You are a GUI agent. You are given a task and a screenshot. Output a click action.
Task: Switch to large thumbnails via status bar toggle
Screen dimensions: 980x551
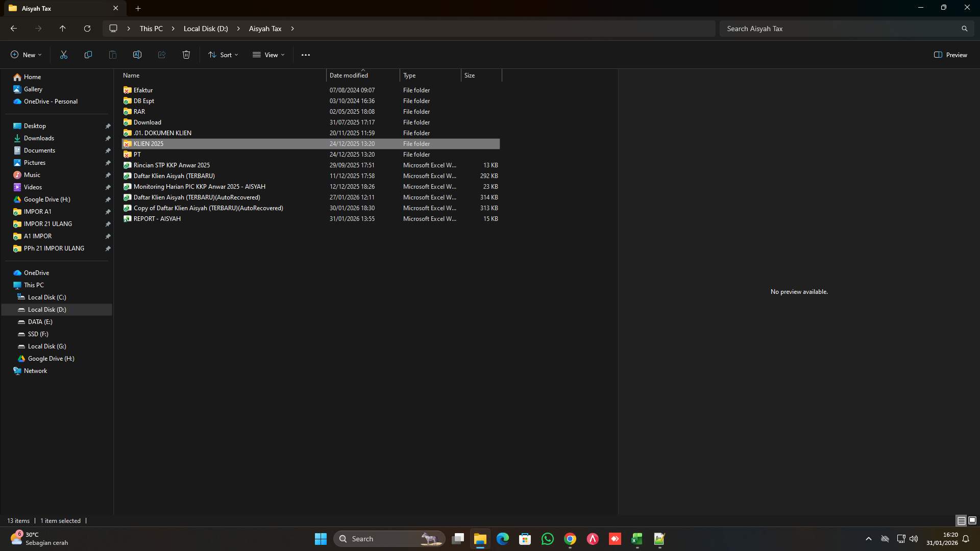pyautogui.click(x=973, y=520)
